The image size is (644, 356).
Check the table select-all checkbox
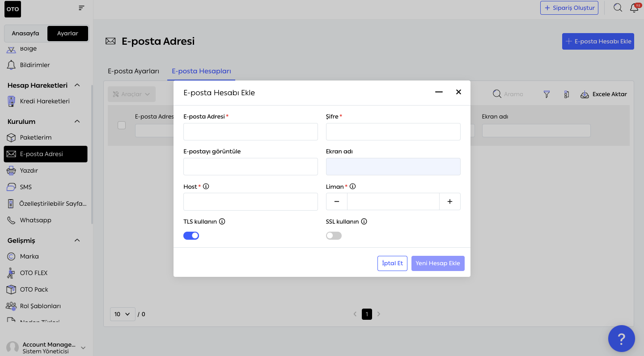click(x=122, y=125)
